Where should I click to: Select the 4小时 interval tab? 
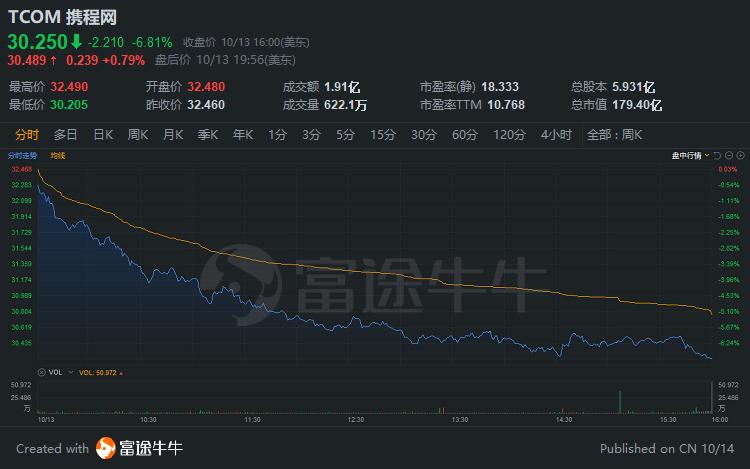pos(556,135)
